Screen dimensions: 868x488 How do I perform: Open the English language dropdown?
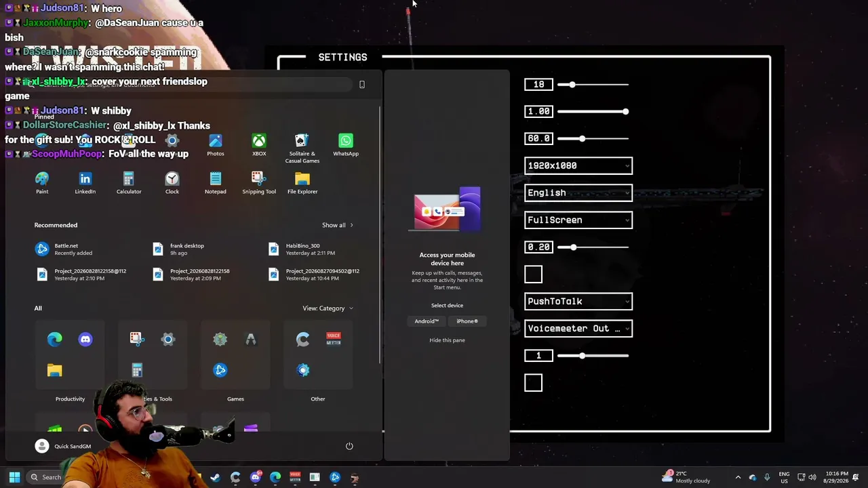pyautogui.click(x=578, y=192)
